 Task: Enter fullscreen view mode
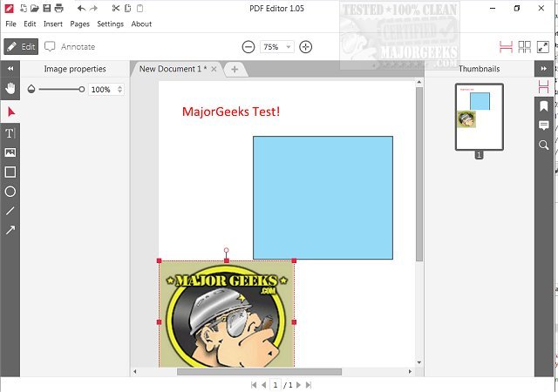pos(542,47)
